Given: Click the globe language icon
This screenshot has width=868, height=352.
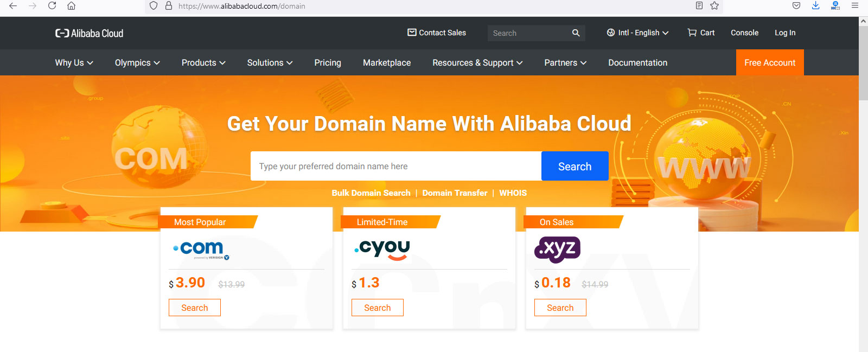Looking at the screenshot, I should click(611, 33).
